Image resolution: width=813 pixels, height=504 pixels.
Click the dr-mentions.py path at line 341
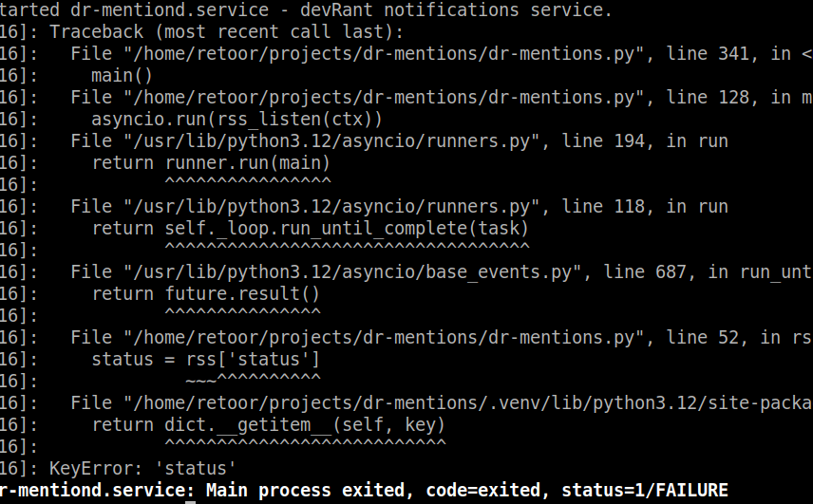[x=366, y=54]
